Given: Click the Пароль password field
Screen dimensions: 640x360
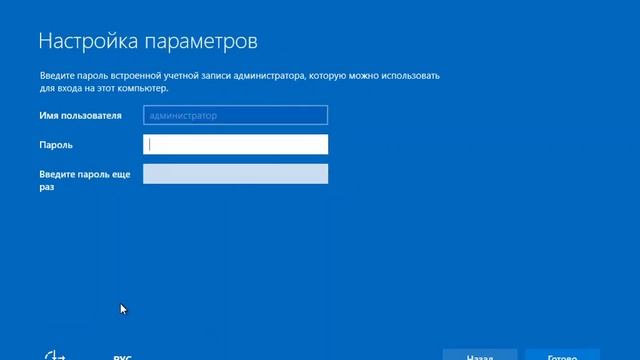Looking at the screenshot, I should click(236, 144).
